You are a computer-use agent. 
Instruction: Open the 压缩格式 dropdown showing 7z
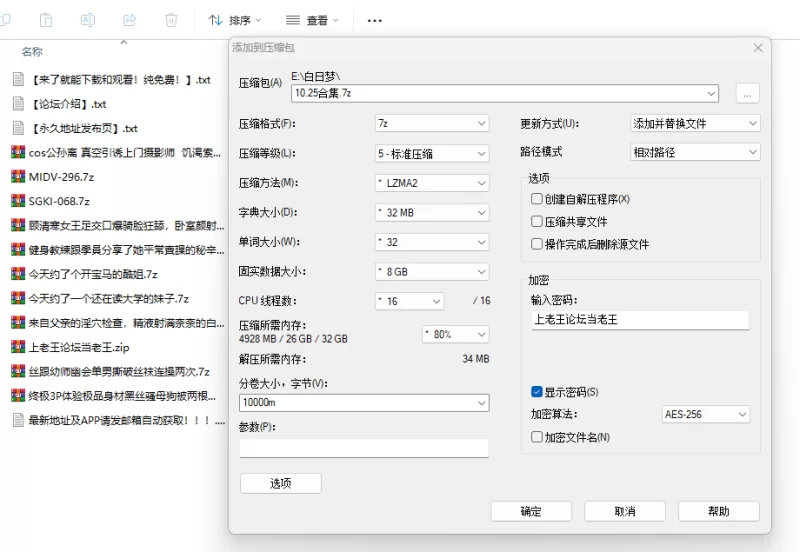[431, 124]
